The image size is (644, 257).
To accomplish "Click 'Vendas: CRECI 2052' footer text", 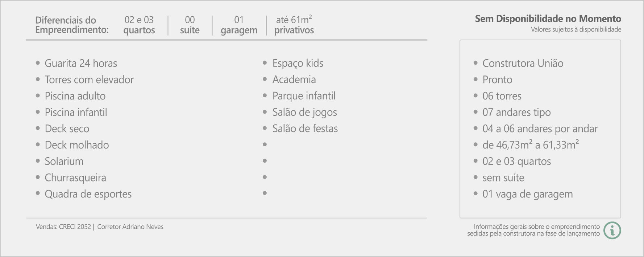I will click(x=63, y=227).
